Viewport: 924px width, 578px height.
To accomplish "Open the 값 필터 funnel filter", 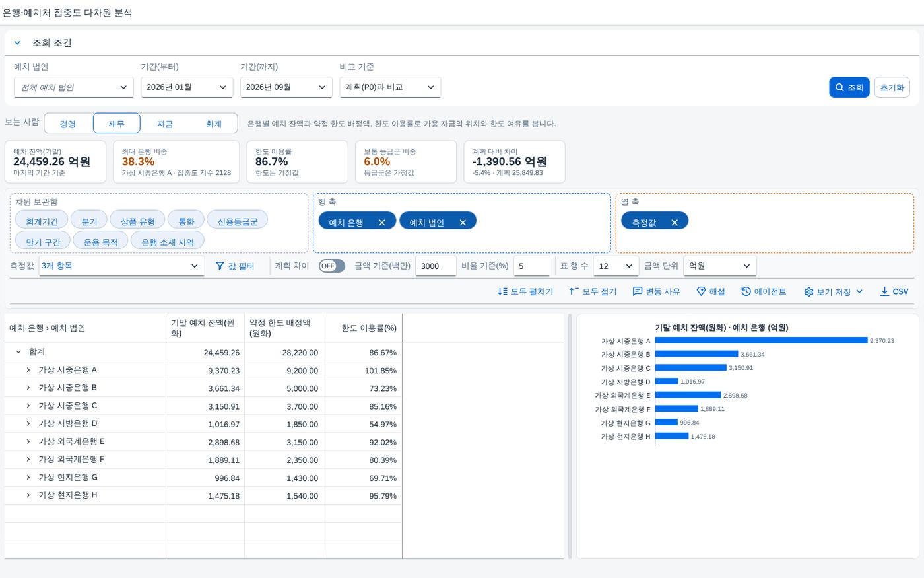I will (235, 266).
